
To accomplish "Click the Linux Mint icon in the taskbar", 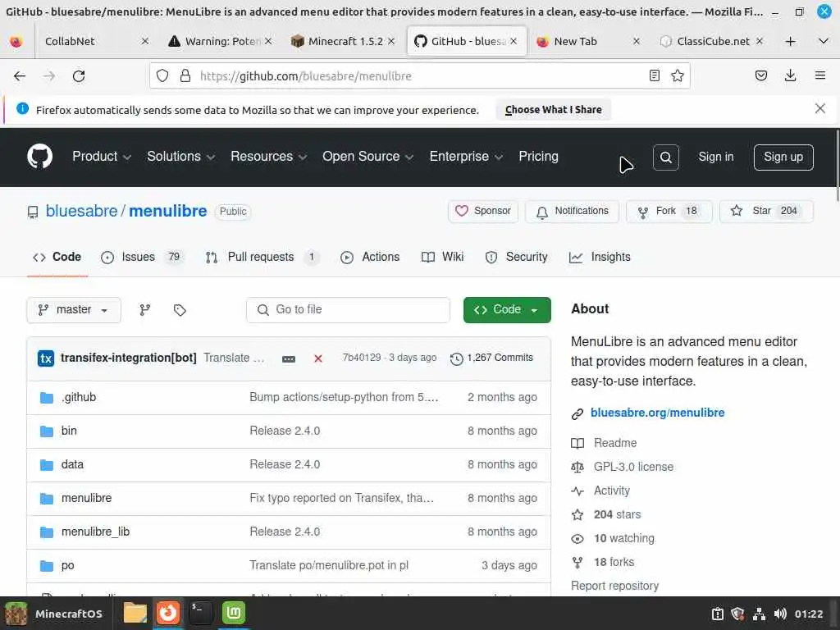I will 234,613.
